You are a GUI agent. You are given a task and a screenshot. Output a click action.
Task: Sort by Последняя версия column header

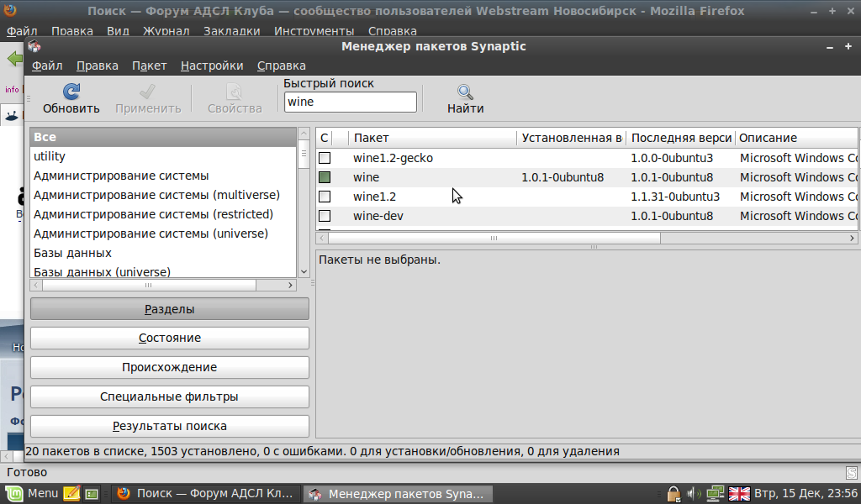(x=681, y=138)
